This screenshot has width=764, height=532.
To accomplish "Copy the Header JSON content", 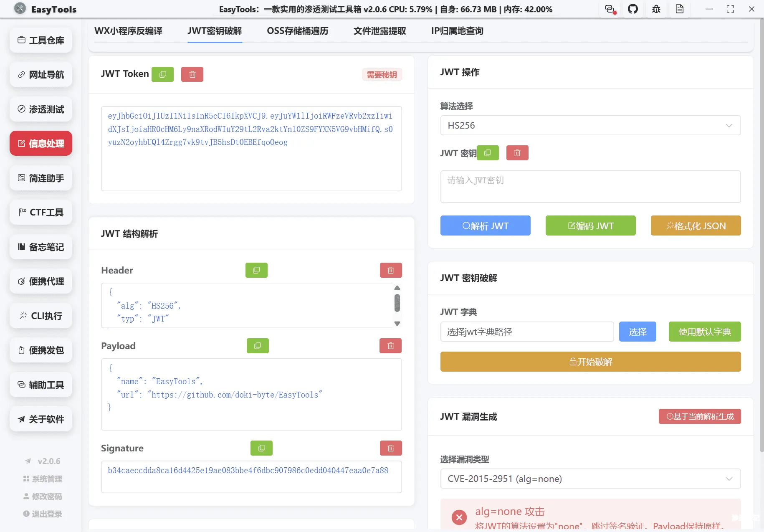I will point(256,270).
